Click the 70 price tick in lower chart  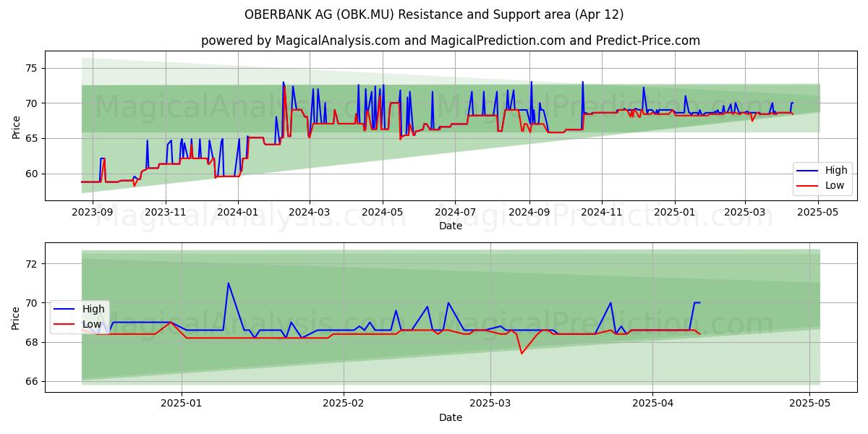[33, 303]
